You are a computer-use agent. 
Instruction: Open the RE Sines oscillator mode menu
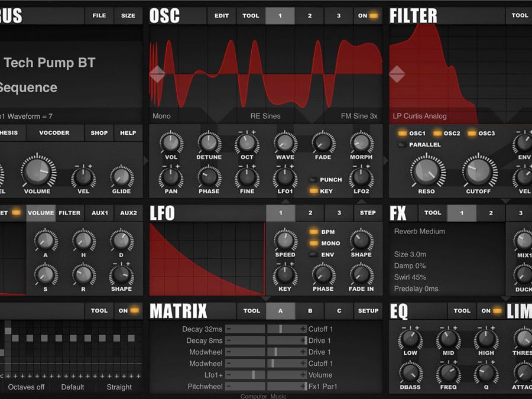[x=265, y=116]
